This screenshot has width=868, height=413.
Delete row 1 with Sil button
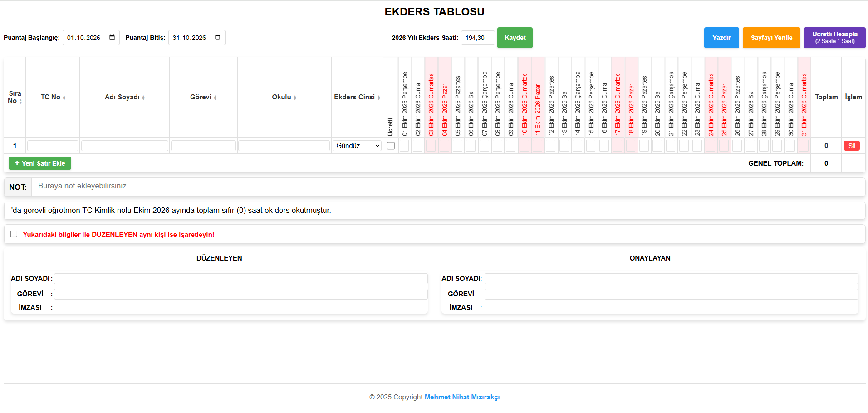[x=852, y=146]
